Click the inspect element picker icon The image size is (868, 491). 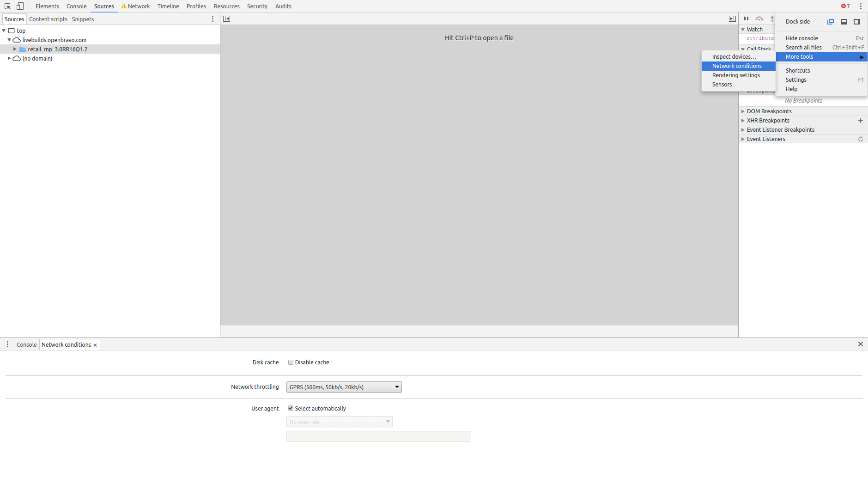point(7,6)
